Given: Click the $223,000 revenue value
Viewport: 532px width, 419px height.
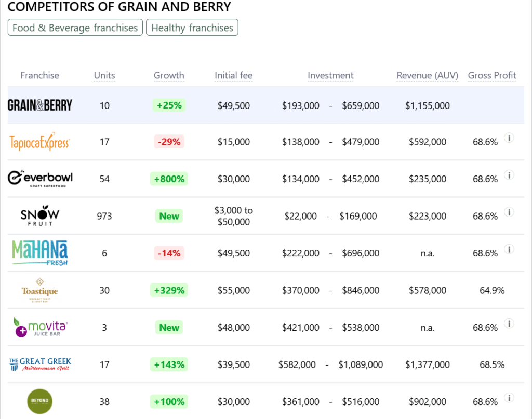Looking at the screenshot, I should coord(428,216).
